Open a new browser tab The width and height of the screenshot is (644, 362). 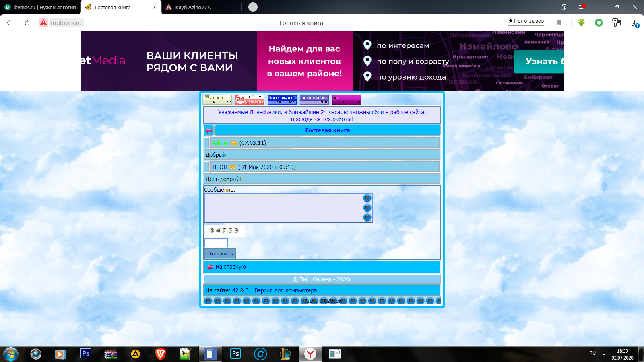tap(253, 7)
